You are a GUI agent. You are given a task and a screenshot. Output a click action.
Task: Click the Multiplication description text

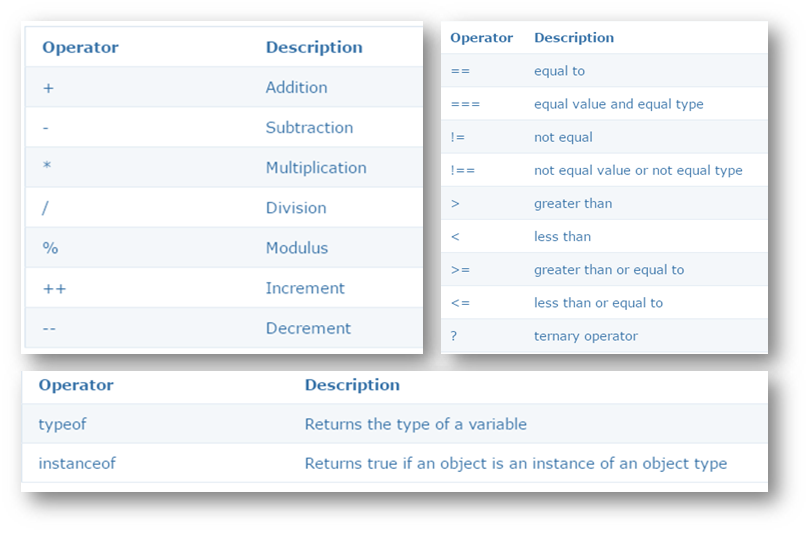316,168
